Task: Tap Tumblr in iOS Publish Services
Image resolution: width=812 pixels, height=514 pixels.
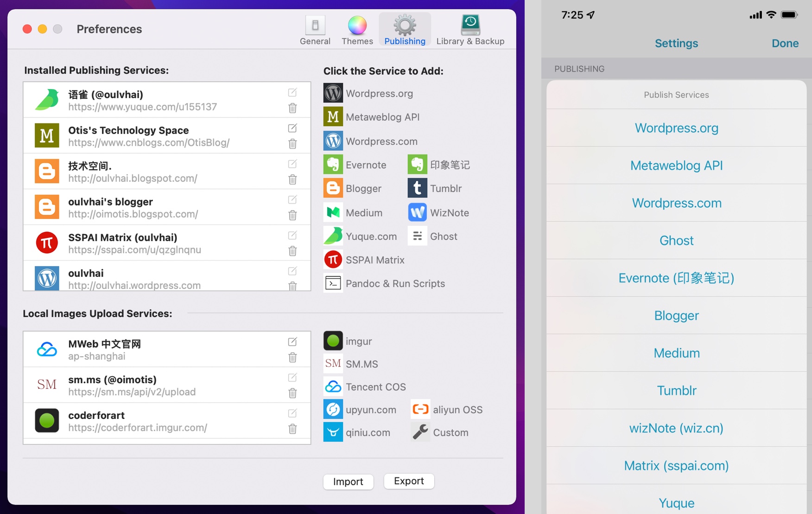Action: tap(677, 391)
